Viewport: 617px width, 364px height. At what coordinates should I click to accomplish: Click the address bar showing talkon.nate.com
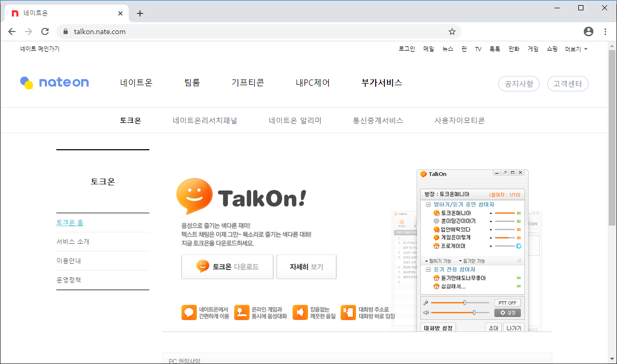[258, 31]
